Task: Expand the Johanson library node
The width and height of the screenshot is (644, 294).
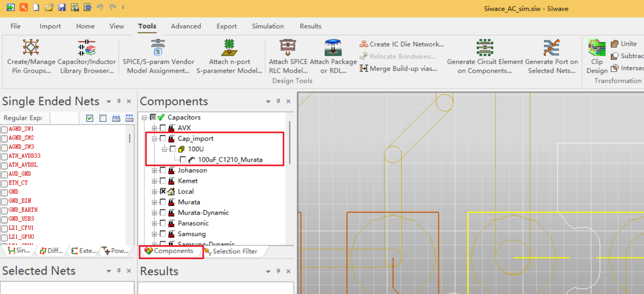Action: tap(154, 170)
